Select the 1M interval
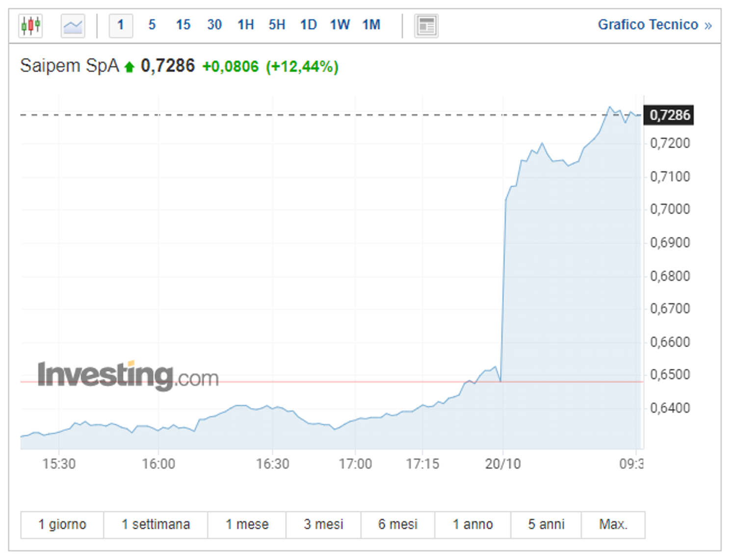The image size is (736, 560). pos(371,25)
